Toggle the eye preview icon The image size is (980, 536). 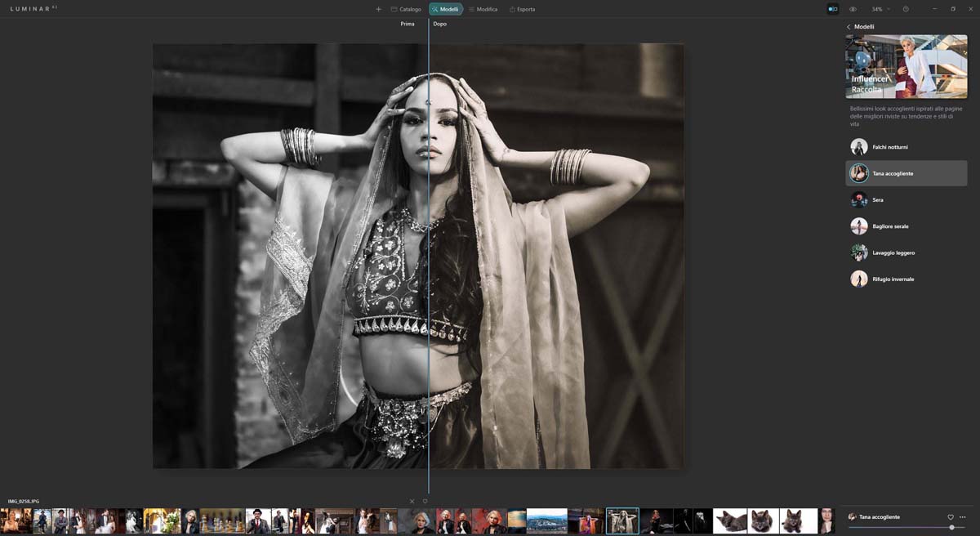(853, 9)
